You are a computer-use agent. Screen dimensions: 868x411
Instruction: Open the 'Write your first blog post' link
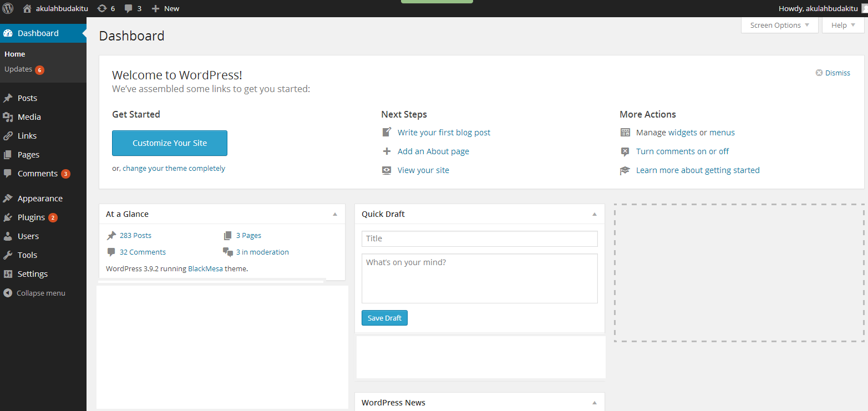coord(444,133)
